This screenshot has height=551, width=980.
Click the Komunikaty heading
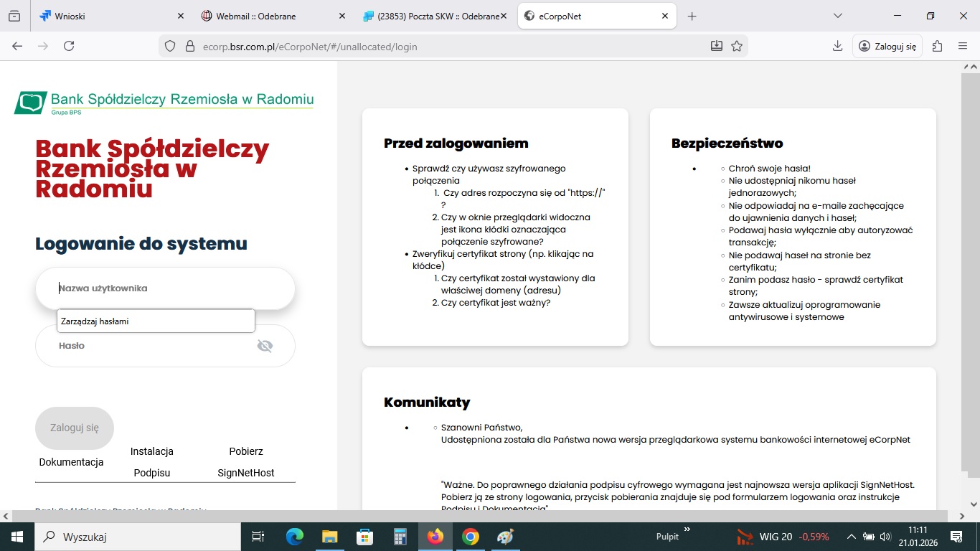pyautogui.click(x=427, y=402)
